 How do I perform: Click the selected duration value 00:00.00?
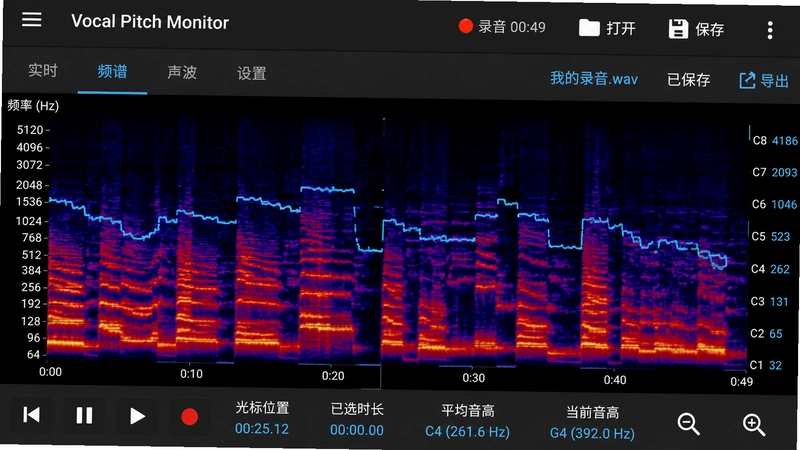pyautogui.click(x=357, y=430)
